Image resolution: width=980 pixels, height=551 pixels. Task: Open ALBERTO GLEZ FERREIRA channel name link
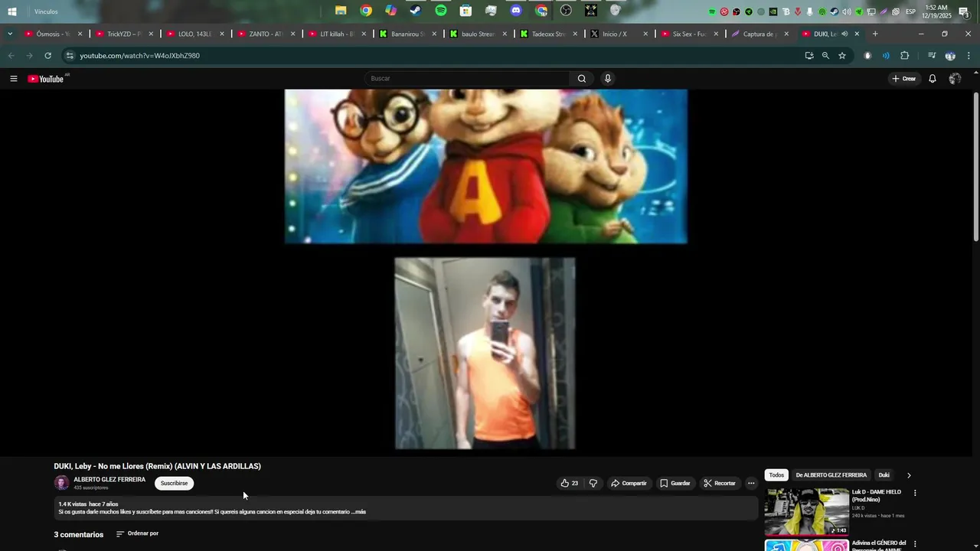tap(109, 480)
